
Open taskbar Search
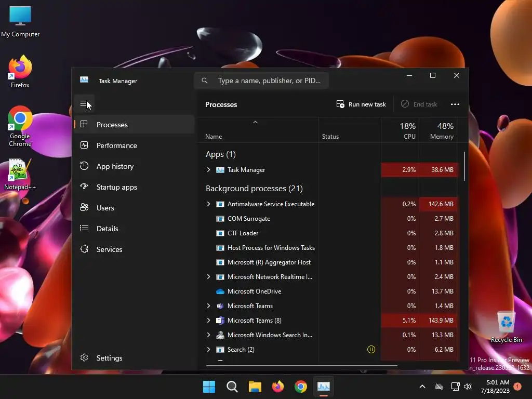232,387
